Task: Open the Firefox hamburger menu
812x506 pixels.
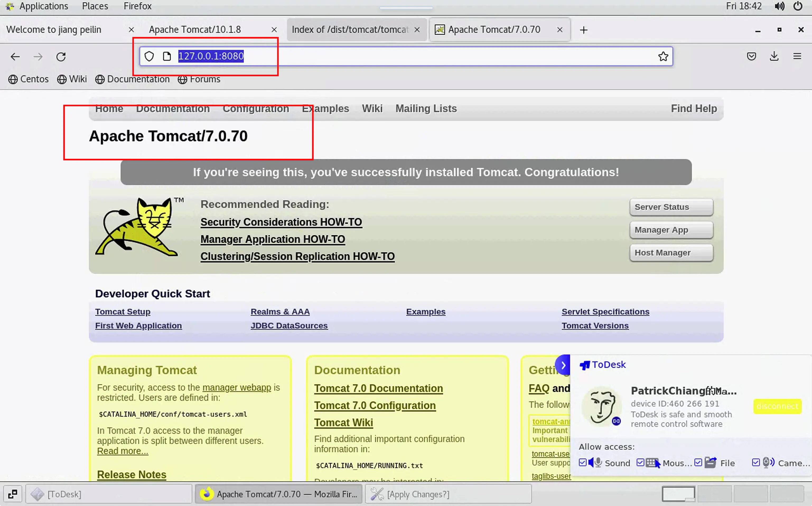Action: pyautogui.click(x=797, y=56)
